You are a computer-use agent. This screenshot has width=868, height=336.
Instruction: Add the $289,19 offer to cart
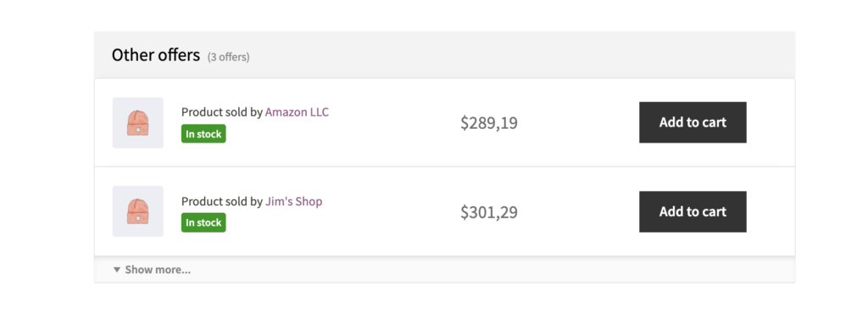click(693, 122)
